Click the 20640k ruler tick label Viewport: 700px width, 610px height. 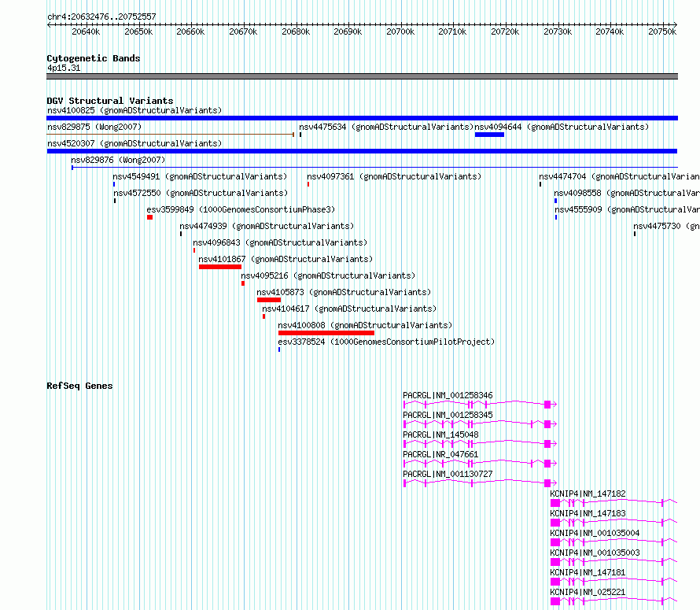point(86,31)
